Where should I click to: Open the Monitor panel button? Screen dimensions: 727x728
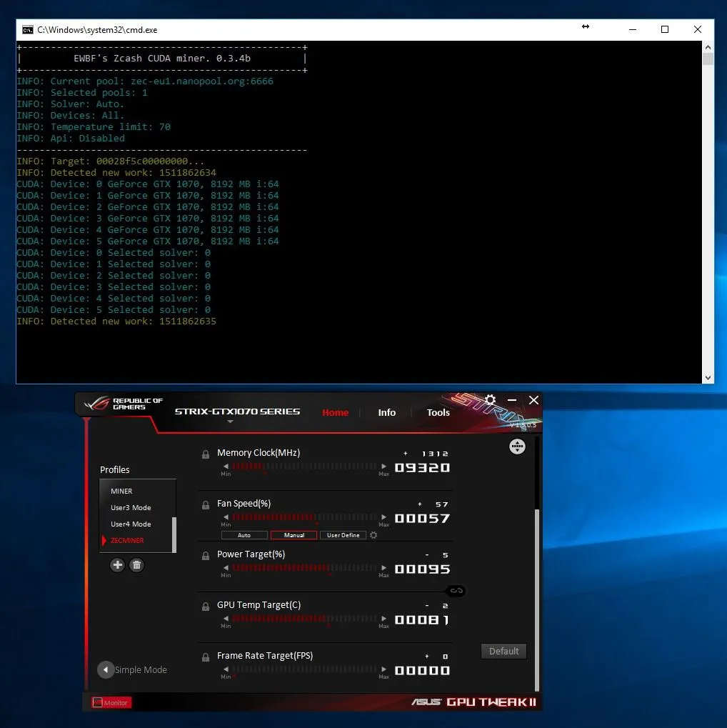click(x=111, y=702)
